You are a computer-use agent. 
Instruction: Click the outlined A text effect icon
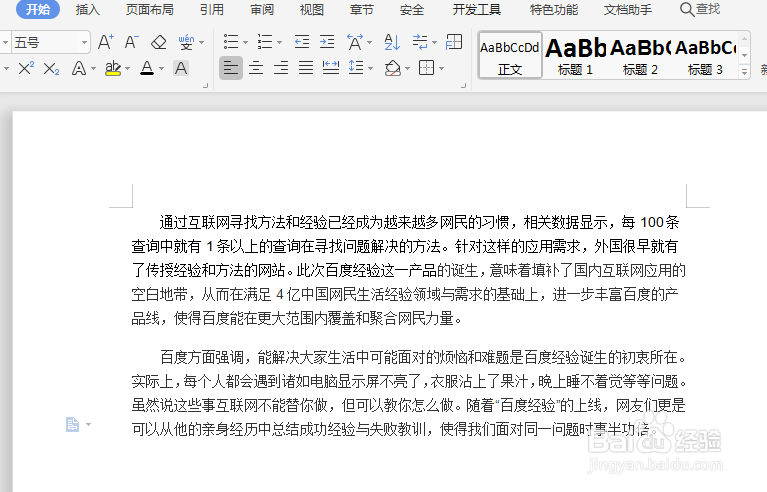(79, 68)
